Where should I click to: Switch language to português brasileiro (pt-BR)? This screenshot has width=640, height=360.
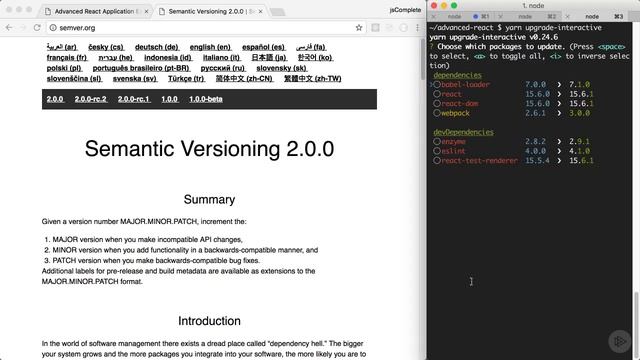(141, 68)
